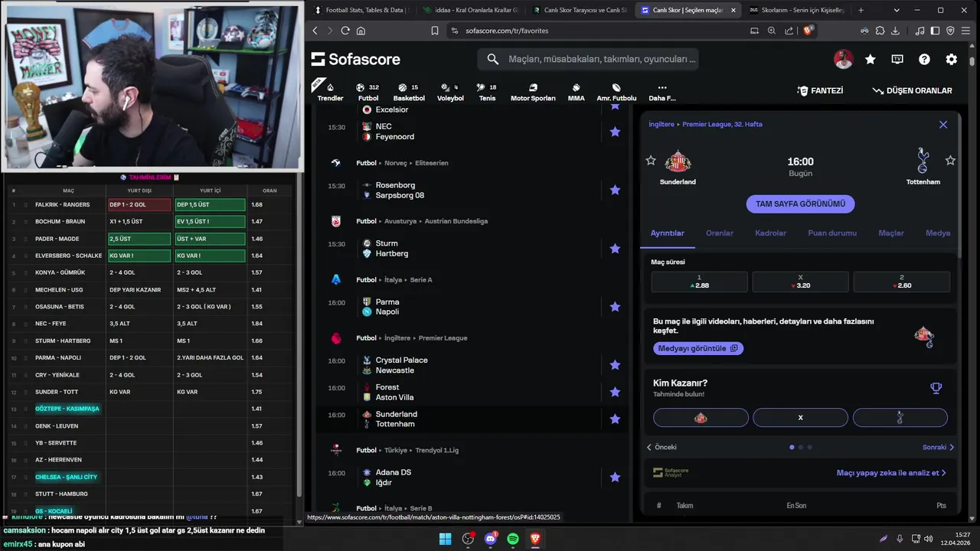The width and height of the screenshot is (980, 551).
Task: Vote X draw in Kim Kazanır
Action: [x=800, y=418]
